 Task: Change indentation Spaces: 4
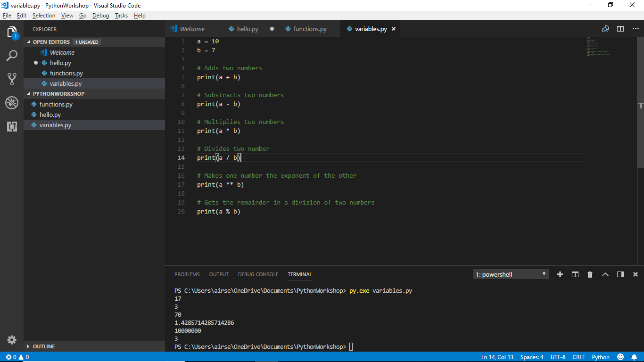point(532,357)
